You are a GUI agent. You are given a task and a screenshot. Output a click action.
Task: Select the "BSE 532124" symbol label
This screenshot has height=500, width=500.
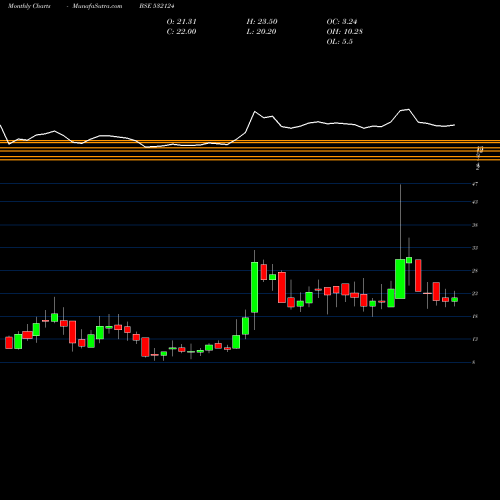(x=157, y=6)
